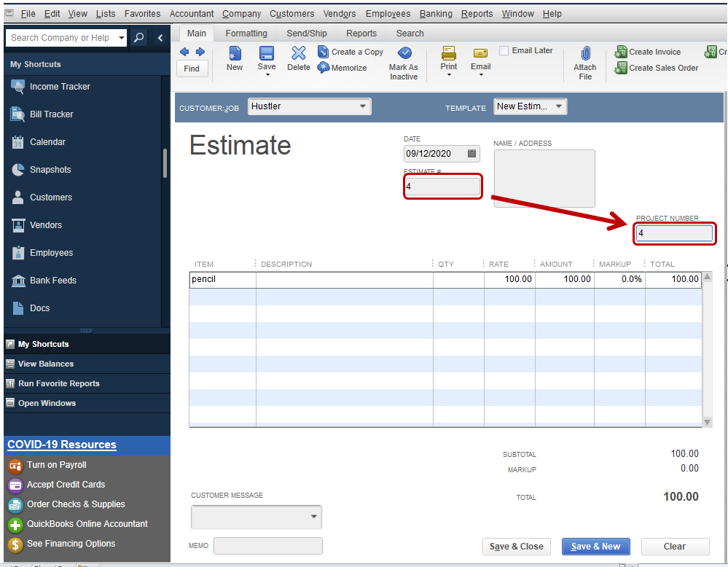Open COVID-19 Resources link
The width and height of the screenshot is (728, 567).
pos(62,445)
